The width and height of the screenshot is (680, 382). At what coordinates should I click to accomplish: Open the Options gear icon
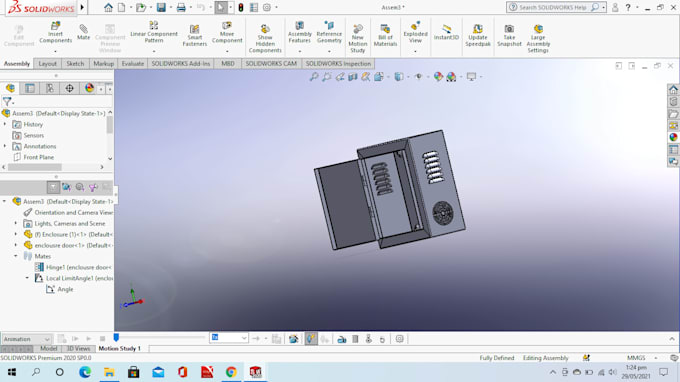tap(267, 7)
